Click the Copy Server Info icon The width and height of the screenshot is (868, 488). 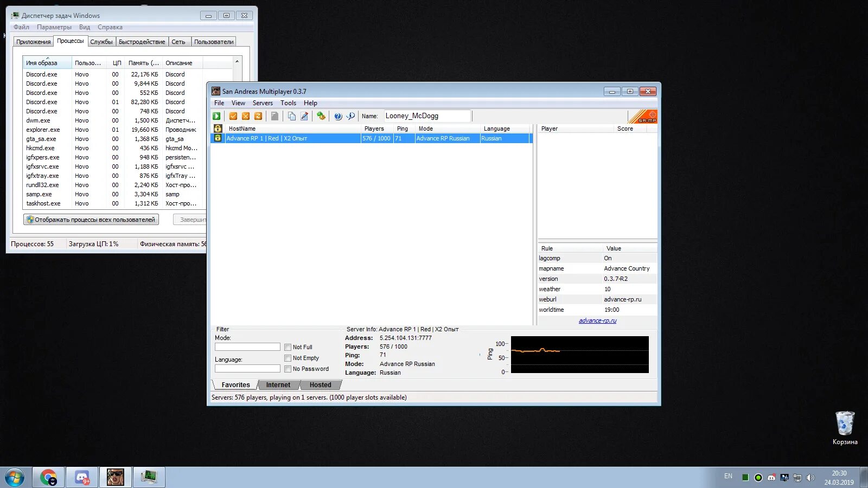coord(292,116)
